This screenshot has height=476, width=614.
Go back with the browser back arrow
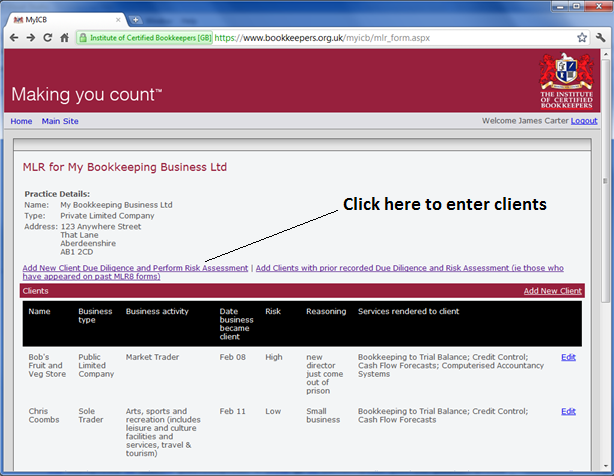coord(14,38)
